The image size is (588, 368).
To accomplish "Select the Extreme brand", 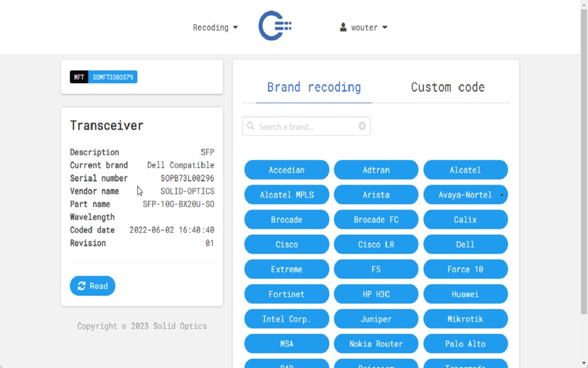I will 287,269.
